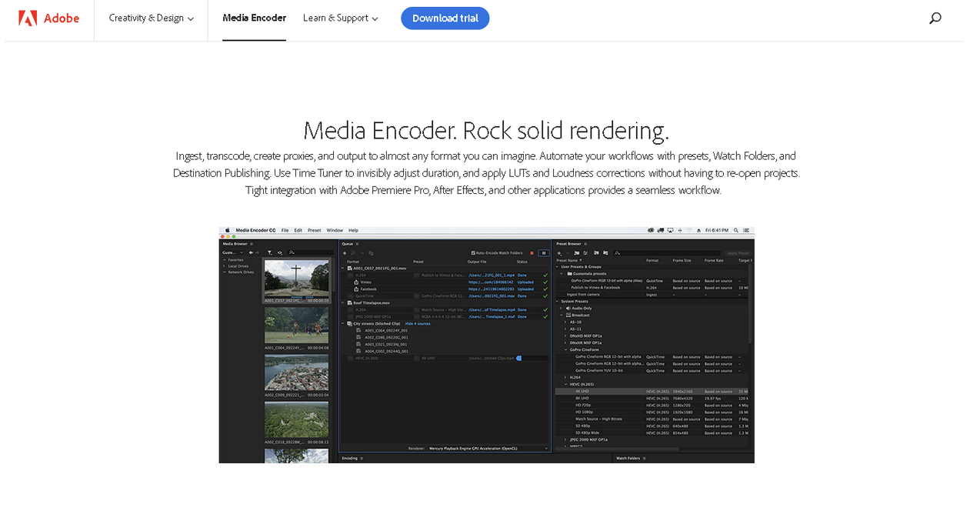Click the Preset Browser search field
The height and width of the screenshot is (511, 980).
(666, 253)
